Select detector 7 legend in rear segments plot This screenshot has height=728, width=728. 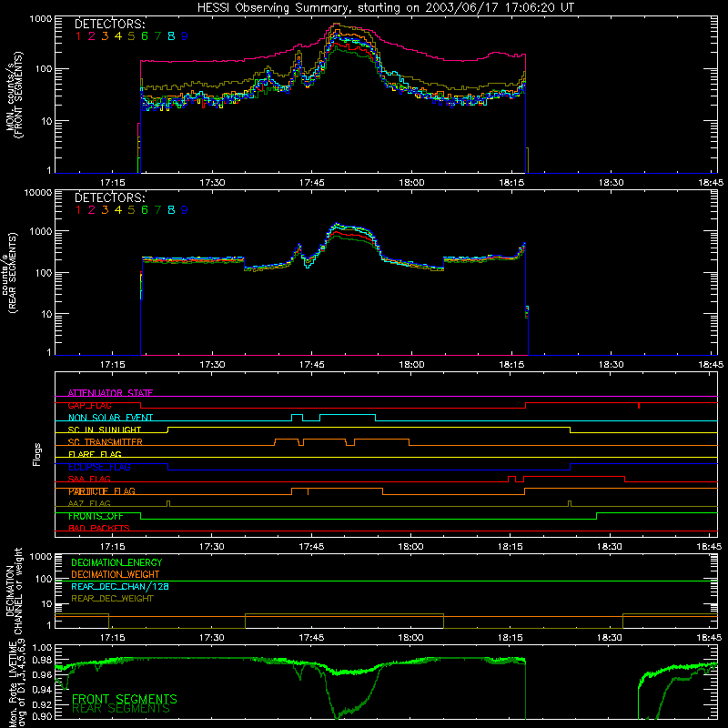[x=157, y=210]
